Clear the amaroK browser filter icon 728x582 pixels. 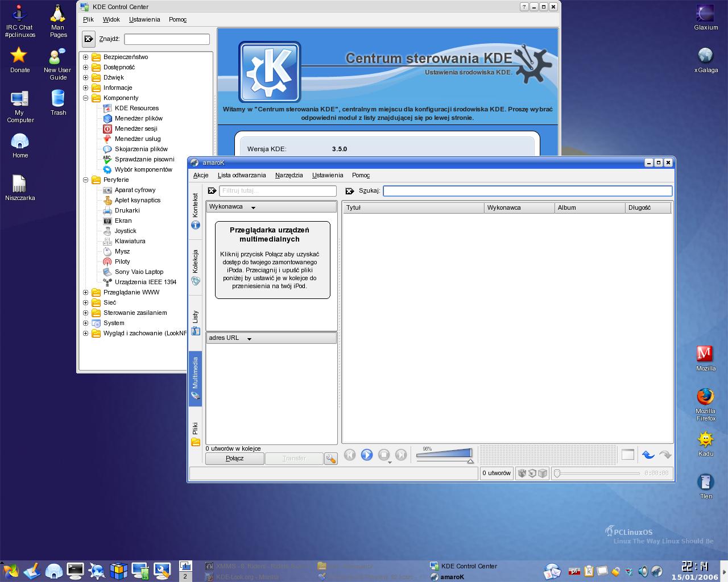pos(212,191)
